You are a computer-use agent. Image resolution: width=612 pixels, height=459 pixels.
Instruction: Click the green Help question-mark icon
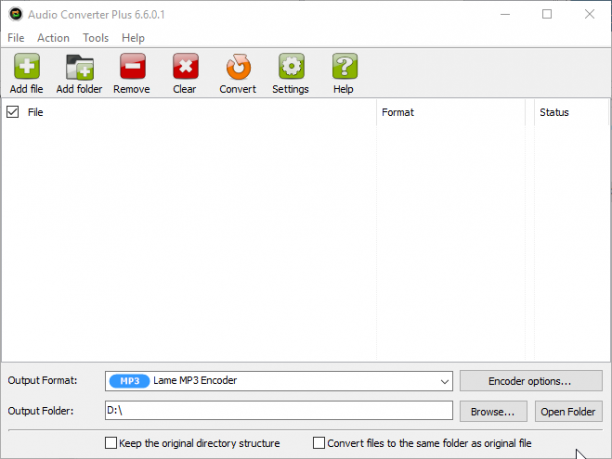click(345, 66)
